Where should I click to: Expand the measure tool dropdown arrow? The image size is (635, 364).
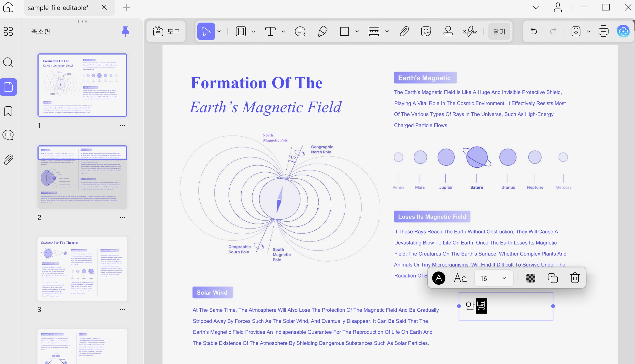tap(387, 31)
